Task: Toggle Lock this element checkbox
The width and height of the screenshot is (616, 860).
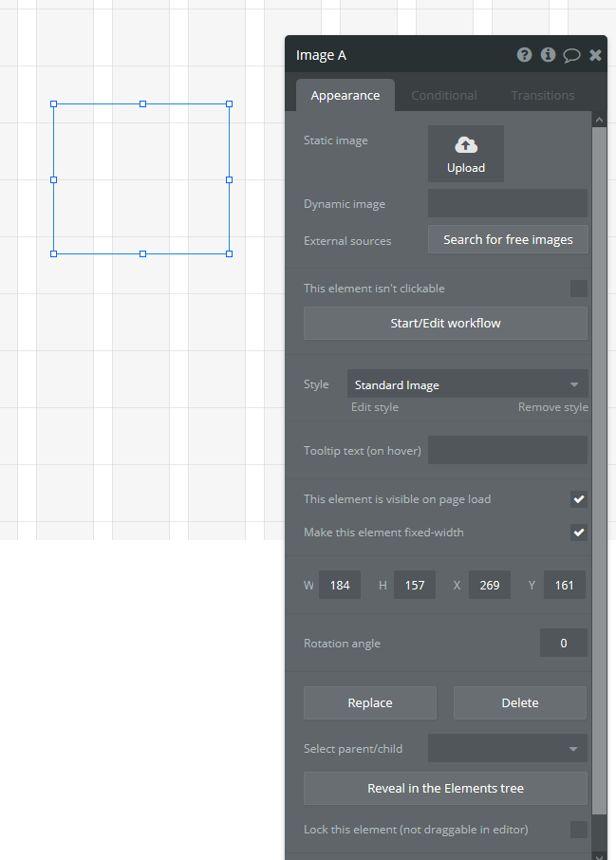Action: [x=579, y=830]
